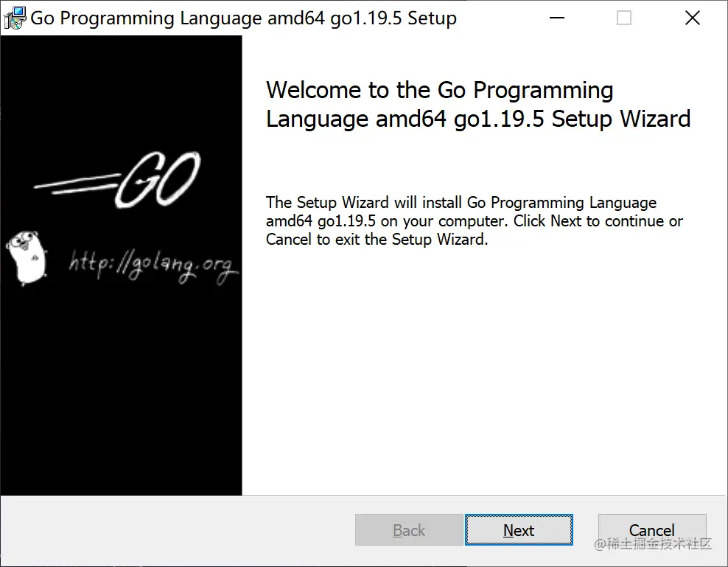Click Next to continue installation
728x567 pixels.
point(519,530)
